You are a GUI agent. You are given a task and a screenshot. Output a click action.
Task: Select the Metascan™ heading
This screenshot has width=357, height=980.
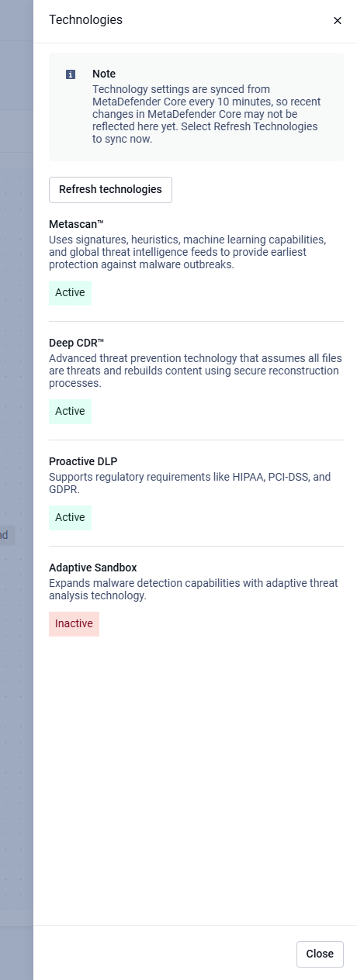[x=76, y=224]
